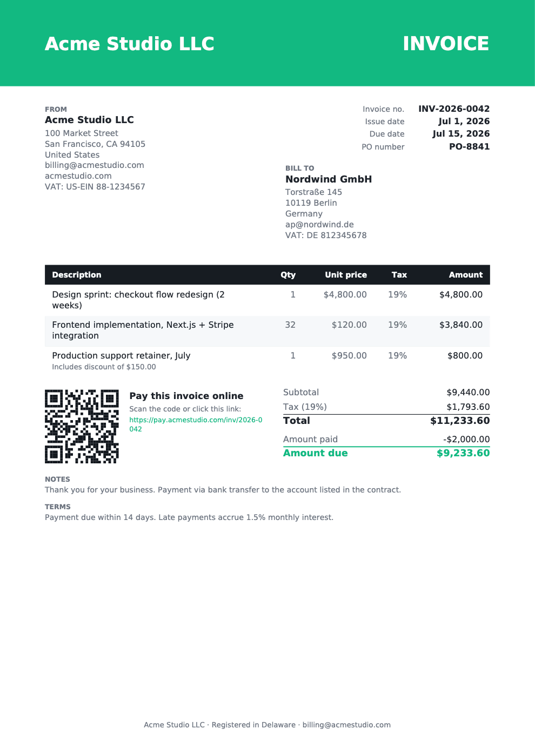
Task: Click the 'Unit price' column header
Action: click(346, 275)
